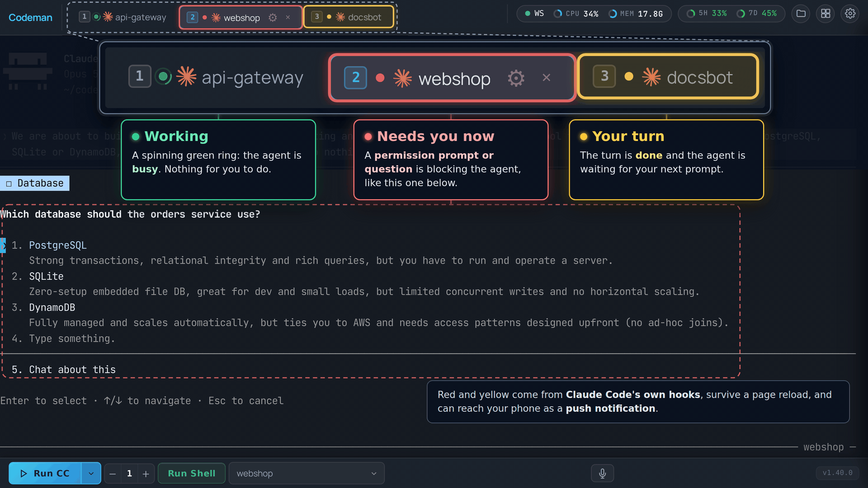Image resolution: width=868 pixels, height=488 pixels.
Task: Open the webshop project dropdown in bottom toolbar
Action: coord(307,473)
